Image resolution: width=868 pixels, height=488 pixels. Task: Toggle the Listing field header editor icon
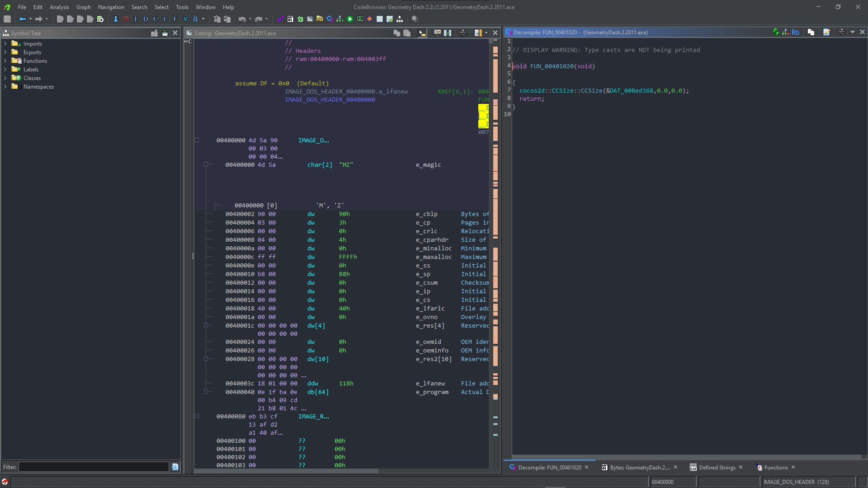pyautogui.click(x=438, y=33)
